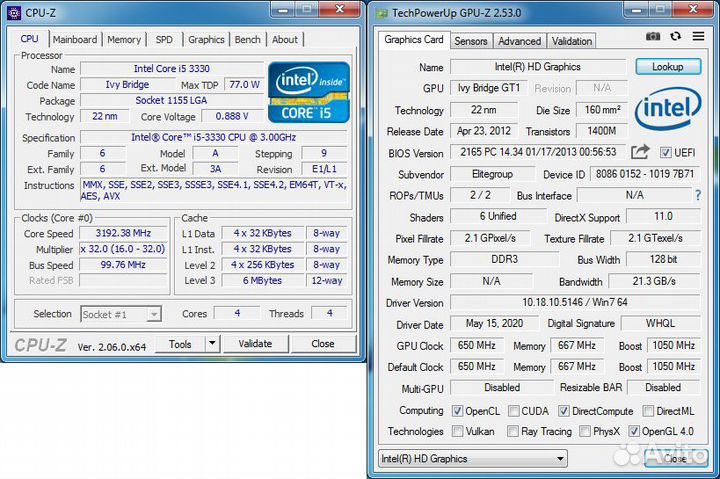Image resolution: width=720 pixels, height=479 pixels.
Task: Switch to the Memory tab in CPU-Z
Action: (x=124, y=39)
